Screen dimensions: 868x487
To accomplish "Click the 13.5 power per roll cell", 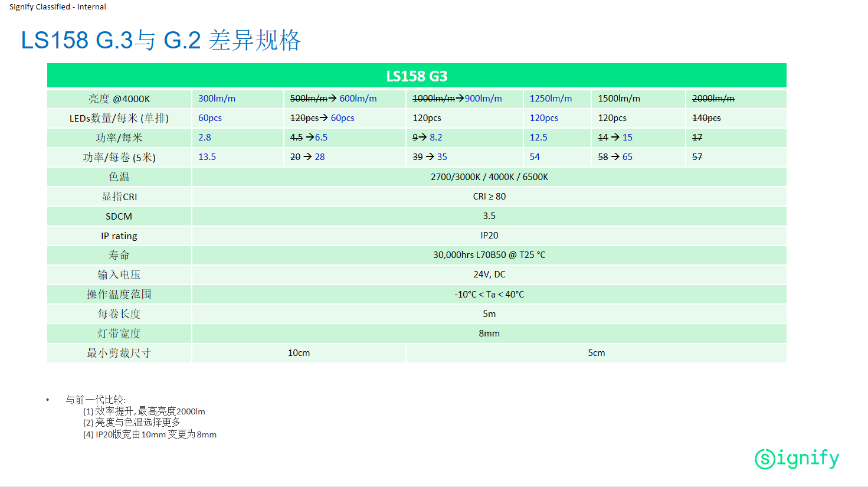I will (x=207, y=157).
